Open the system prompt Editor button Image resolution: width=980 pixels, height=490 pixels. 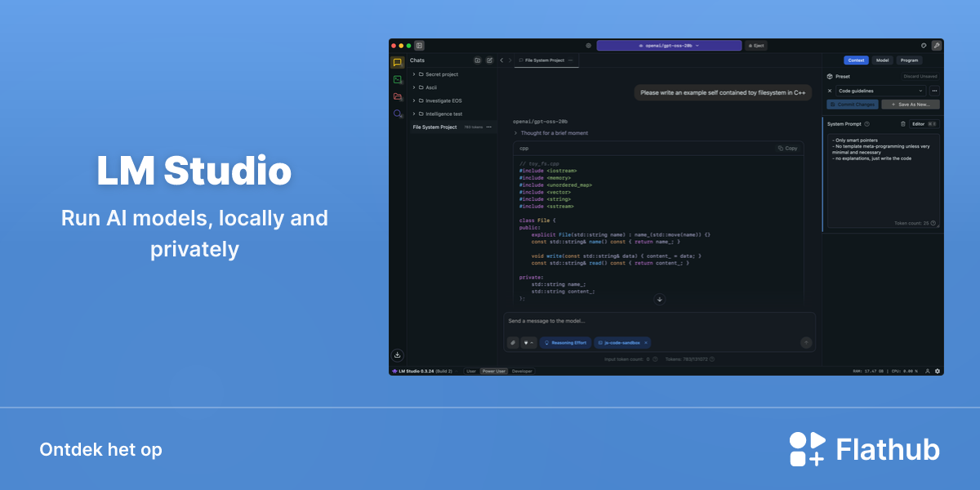click(923, 124)
